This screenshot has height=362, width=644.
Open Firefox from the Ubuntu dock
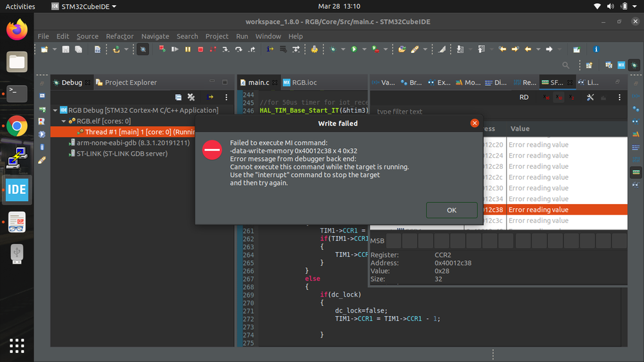(x=17, y=30)
